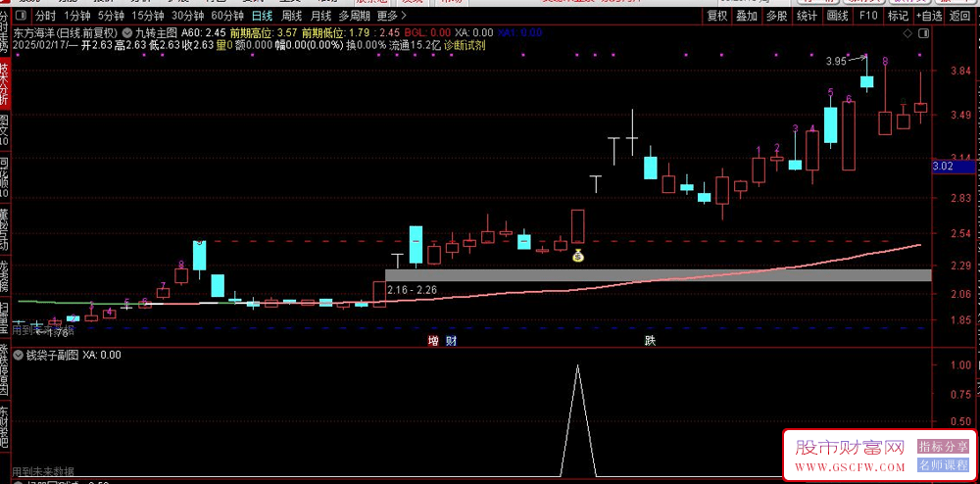Open 钱袋子副图 indicator dropdown arrow

tap(20, 355)
